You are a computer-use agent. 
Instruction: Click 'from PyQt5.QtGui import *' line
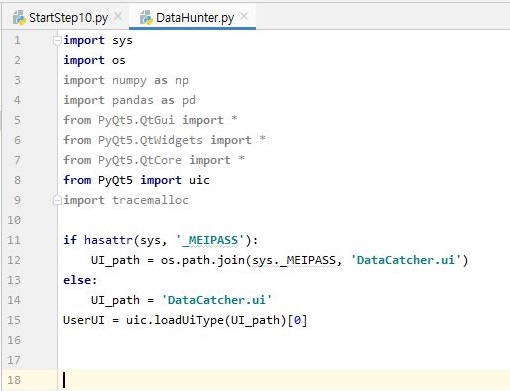[150, 120]
